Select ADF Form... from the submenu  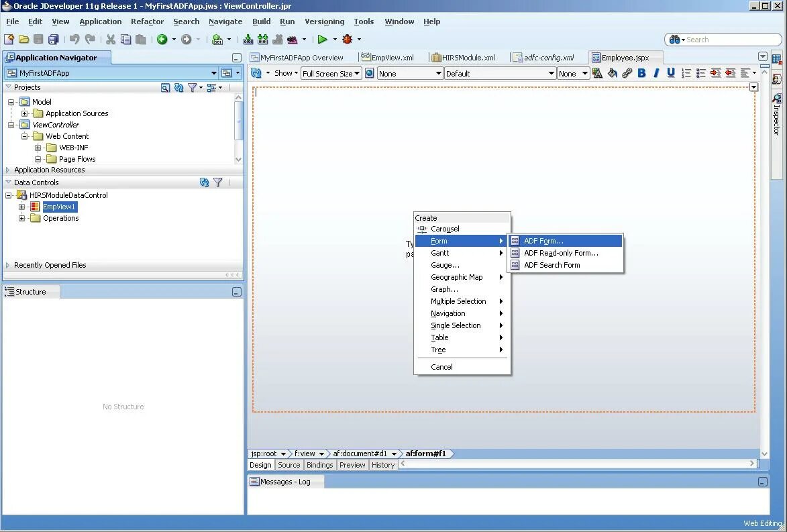pyautogui.click(x=566, y=241)
